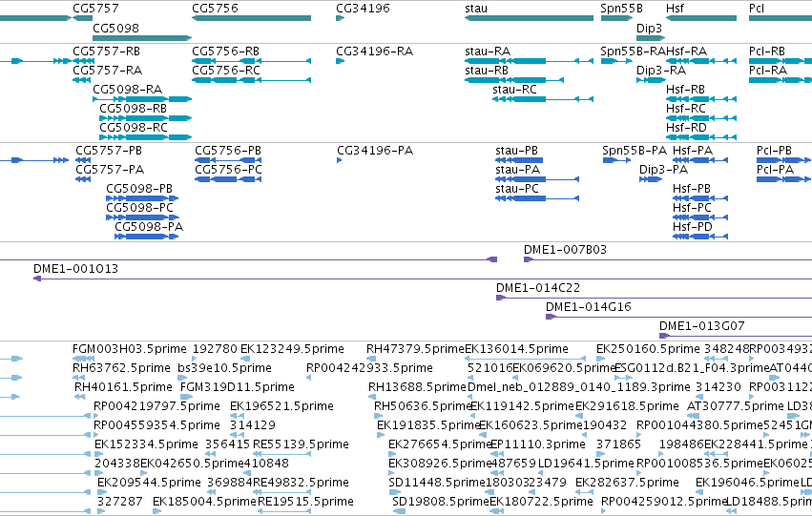Screen dimensions: 812x516
Task: Click EST FGM319D11.5prime
Action: 238,387
